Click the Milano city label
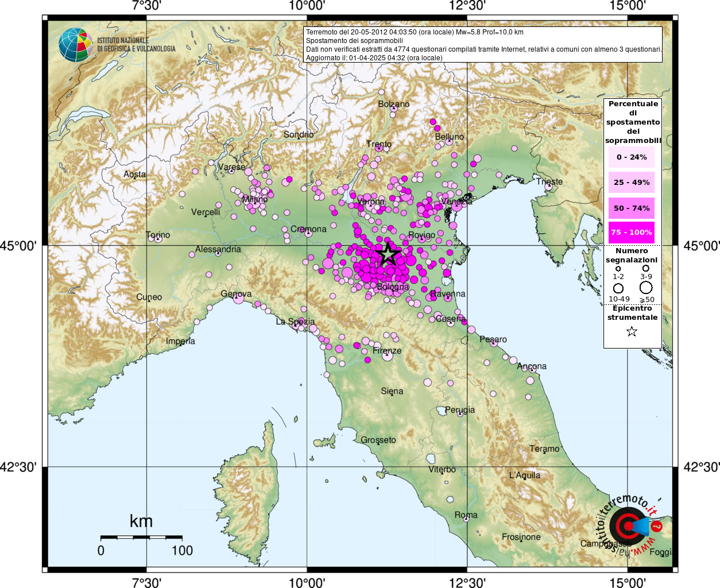720x588 pixels. tap(255, 199)
